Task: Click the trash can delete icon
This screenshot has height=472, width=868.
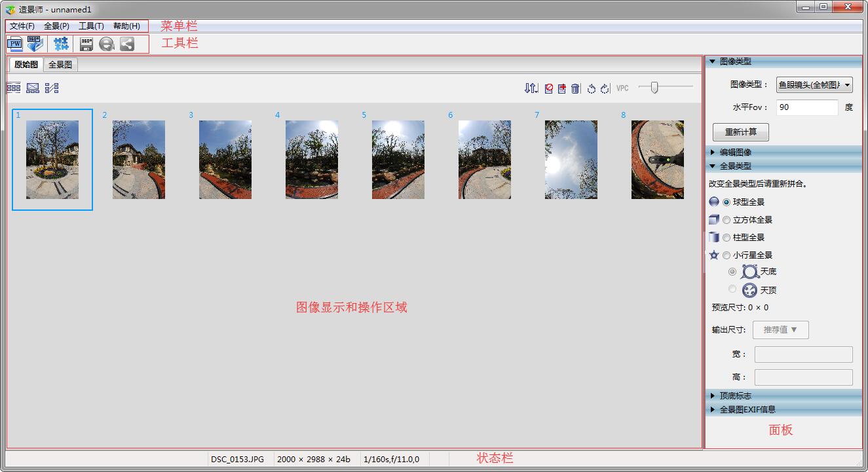Action: pos(575,88)
